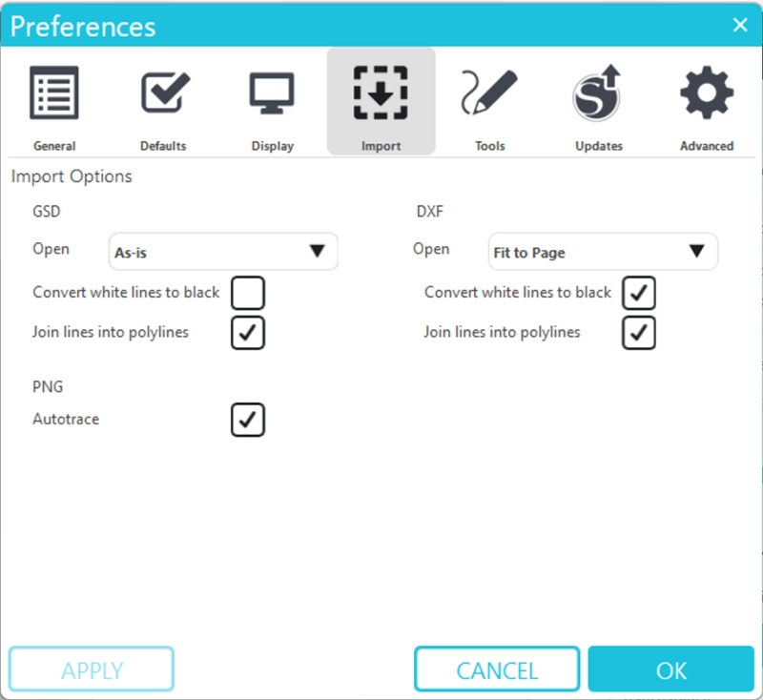Open the General preferences list icon
The height and width of the screenshot is (700, 763).
[54, 93]
